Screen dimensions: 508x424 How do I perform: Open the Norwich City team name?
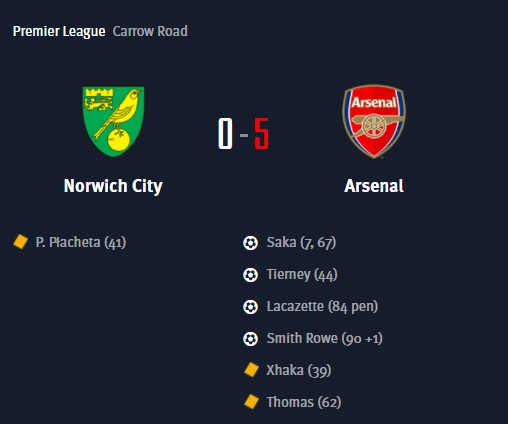(x=113, y=186)
